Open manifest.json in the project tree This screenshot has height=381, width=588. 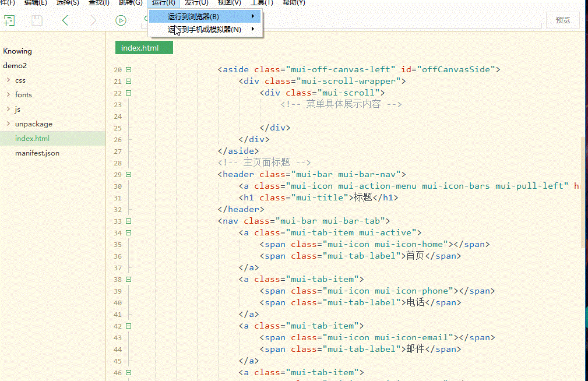[37, 153]
